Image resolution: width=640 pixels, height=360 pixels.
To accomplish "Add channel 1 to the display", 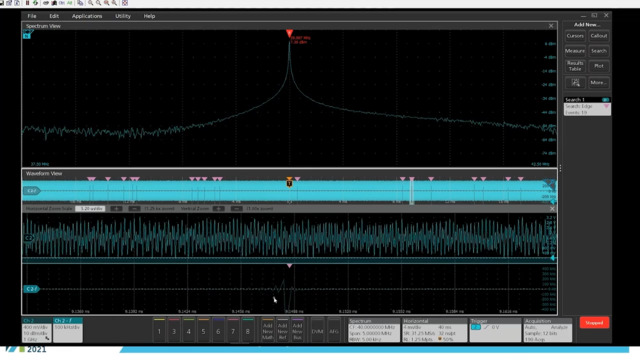I will pos(159,331).
